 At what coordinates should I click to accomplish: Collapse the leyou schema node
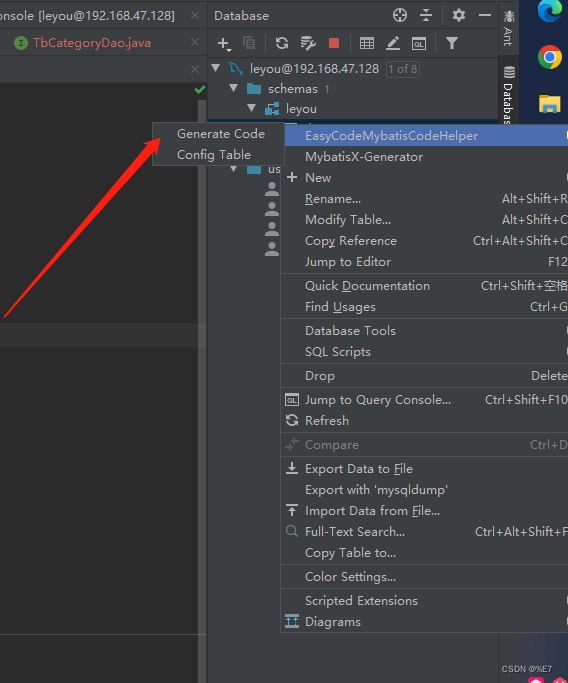[x=251, y=108]
